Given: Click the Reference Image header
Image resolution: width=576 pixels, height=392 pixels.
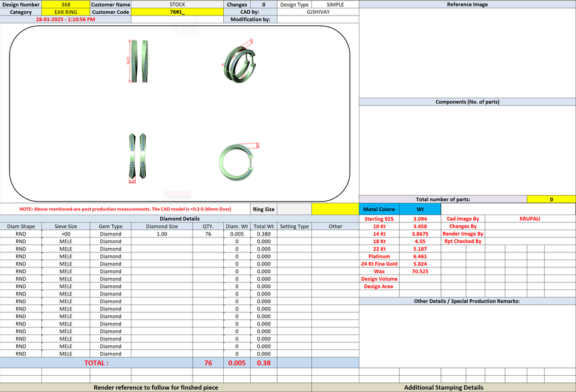Looking at the screenshot, I should tap(467, 4).
